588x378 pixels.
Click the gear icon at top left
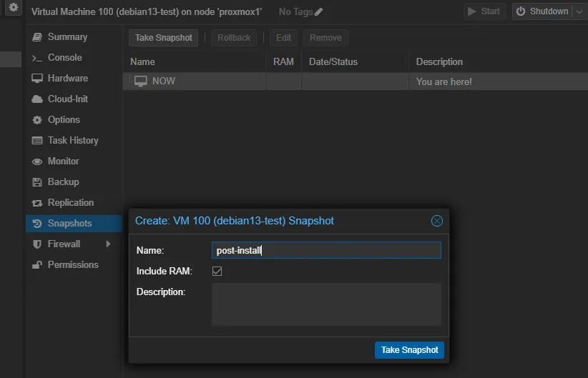[13, 7]
